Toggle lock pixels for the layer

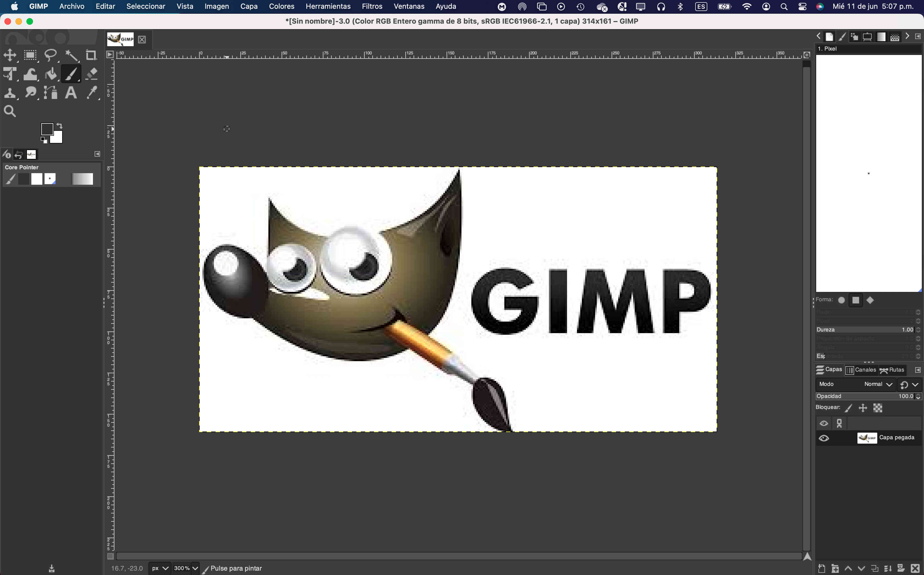click(848, 408)
